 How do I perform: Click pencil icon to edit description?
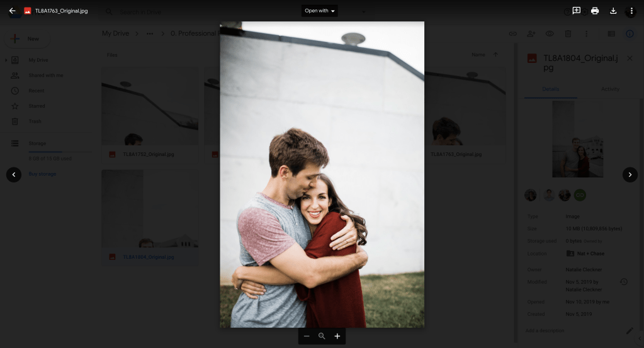pyautogui.click(x=629, y=330)
